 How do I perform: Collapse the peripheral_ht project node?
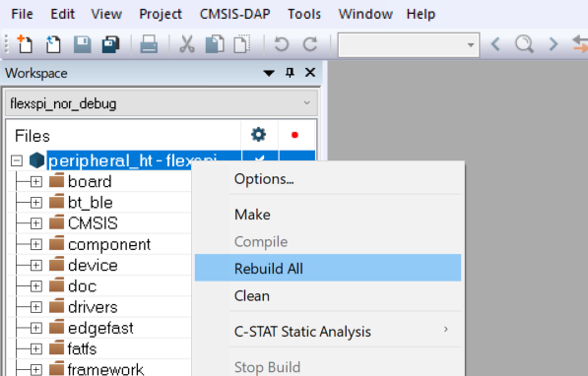(x=17, y=160)
